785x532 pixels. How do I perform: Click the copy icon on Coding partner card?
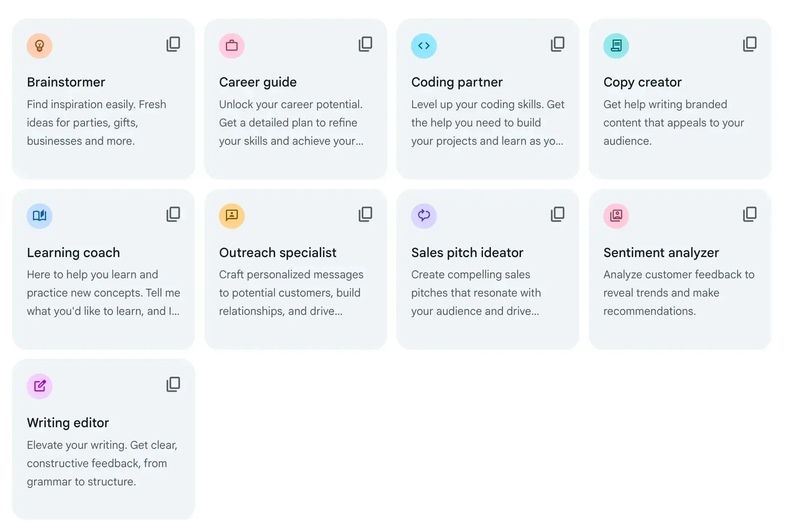pyautogui.click(x=557, y=44)
